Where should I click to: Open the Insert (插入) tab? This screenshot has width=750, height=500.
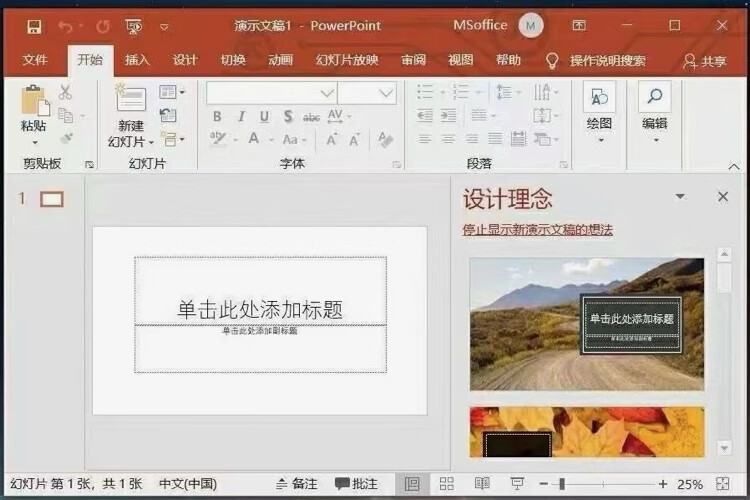137,60
